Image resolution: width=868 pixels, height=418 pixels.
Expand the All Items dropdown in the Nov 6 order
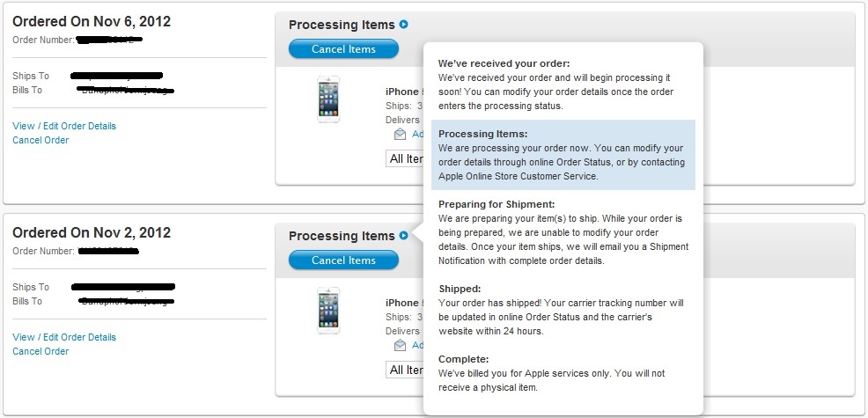(x=406, y=159)
